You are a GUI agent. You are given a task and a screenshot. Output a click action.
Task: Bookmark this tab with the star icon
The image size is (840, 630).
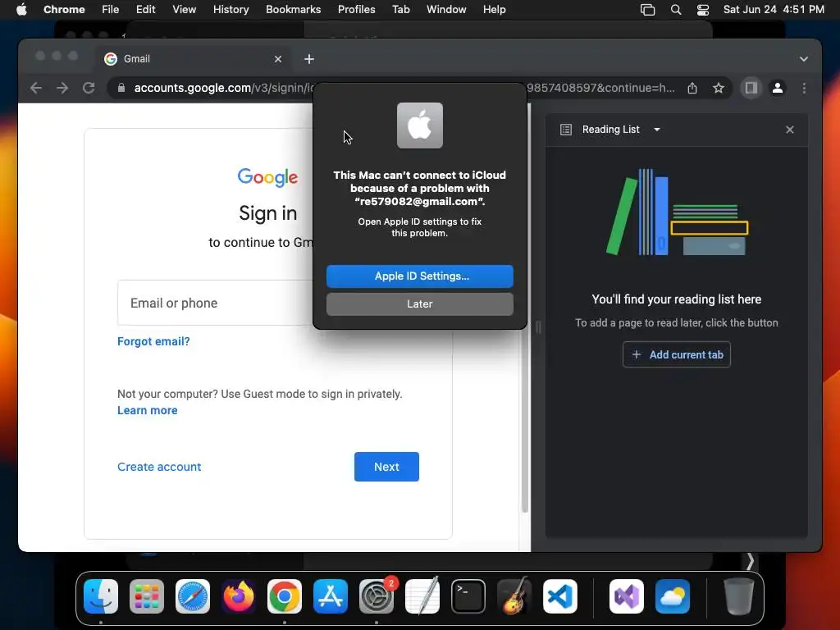pos(719,88)
